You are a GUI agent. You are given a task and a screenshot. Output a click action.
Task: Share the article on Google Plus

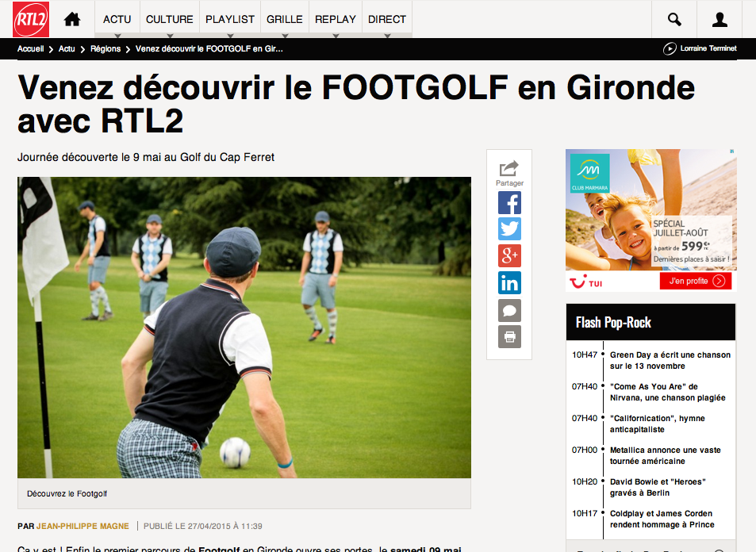509,255
